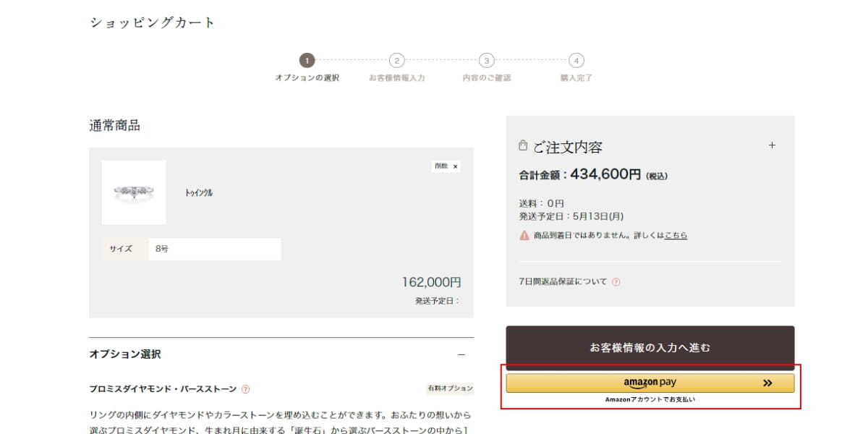Click the step 4 circle indicator

pyautogui.click(x=576, y=61)
